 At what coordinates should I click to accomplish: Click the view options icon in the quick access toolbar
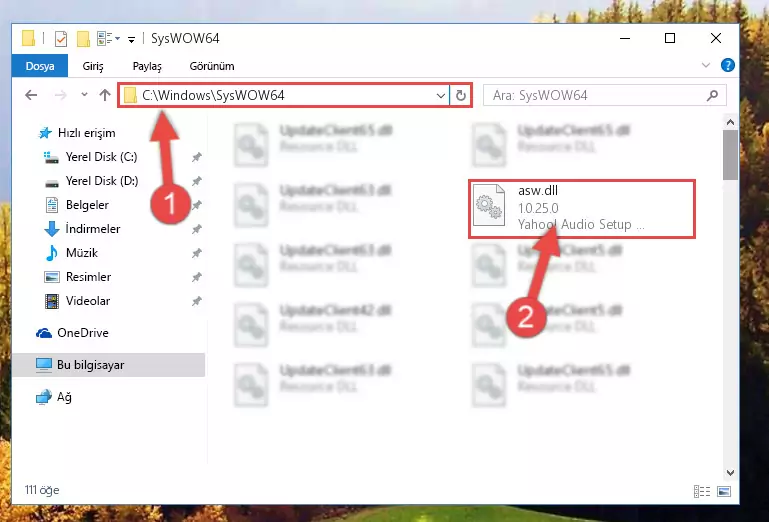[104, 38]
